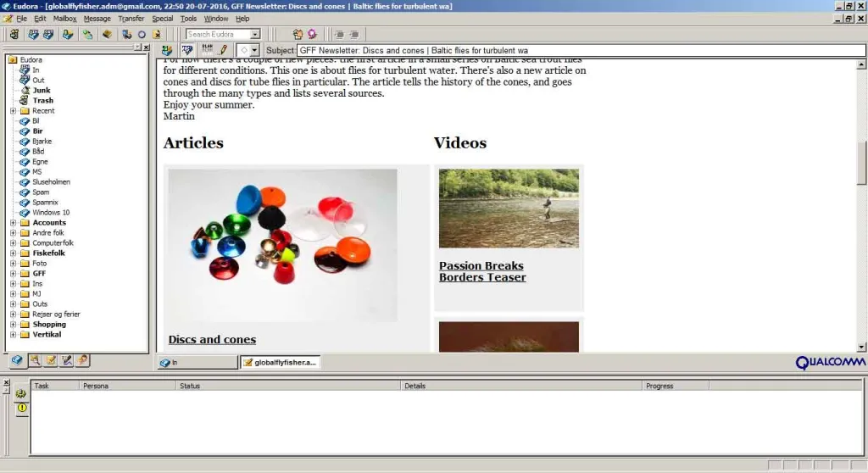This screenshot has width=868, height=473.
Task: Toggle the Blah Blah Blah full headers button
Action: pos(208,50)
